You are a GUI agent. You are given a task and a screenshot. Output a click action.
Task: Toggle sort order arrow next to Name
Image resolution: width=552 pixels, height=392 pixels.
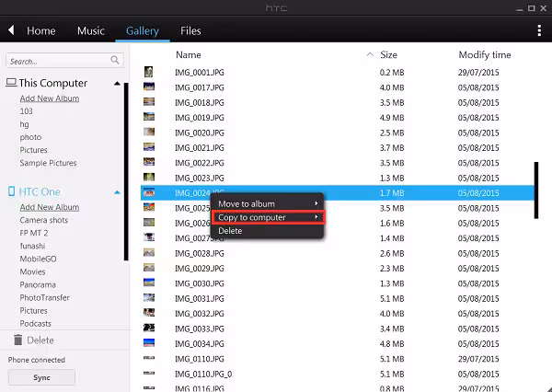370,54
